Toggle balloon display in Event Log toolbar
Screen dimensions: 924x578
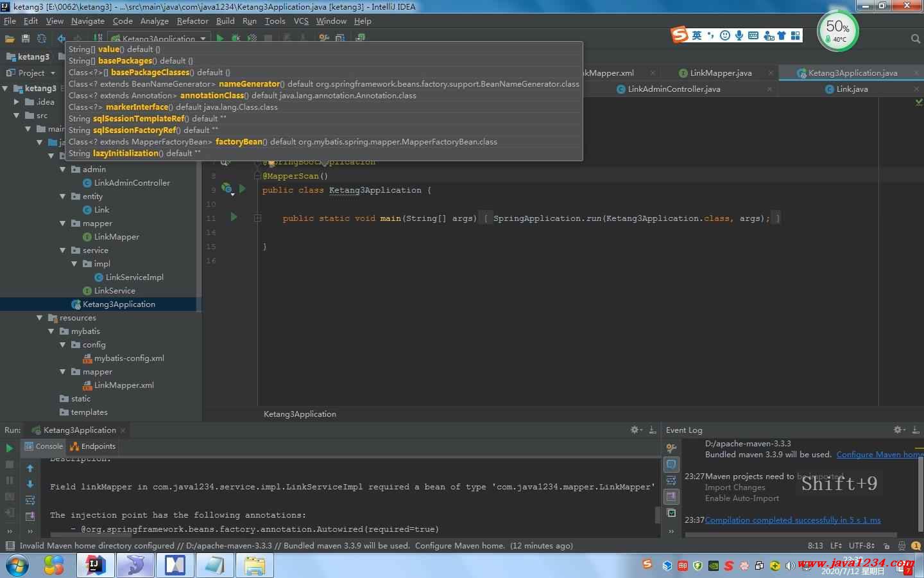click(x=671, y=464)
